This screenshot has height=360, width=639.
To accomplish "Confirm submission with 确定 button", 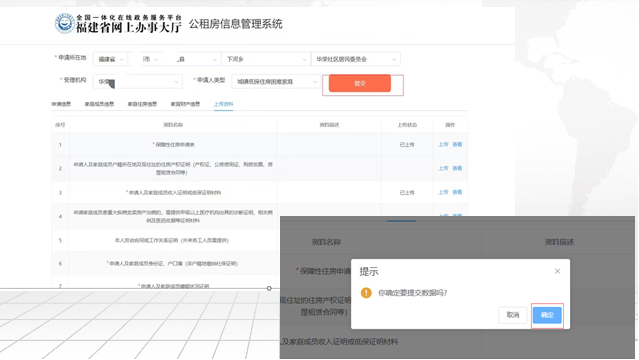I will [x=547, y=315].
